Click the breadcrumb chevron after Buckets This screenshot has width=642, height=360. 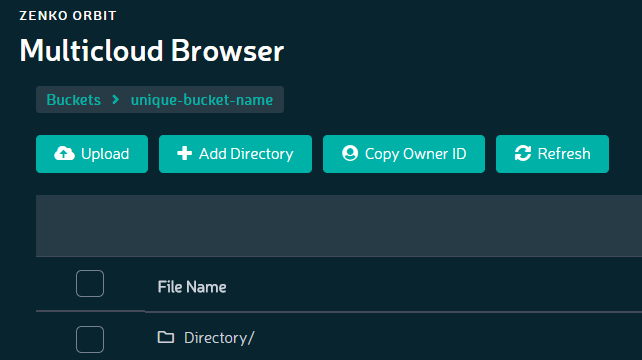click(x=116, y=99)
